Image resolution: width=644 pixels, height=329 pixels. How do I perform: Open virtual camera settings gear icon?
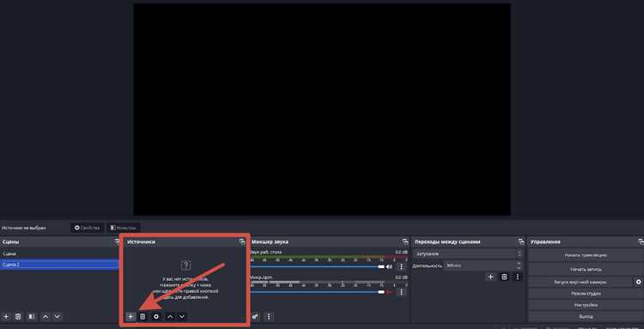point(639,282)
